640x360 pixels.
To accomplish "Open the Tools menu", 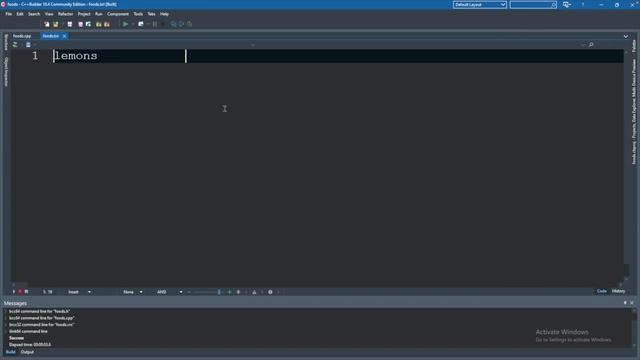I will pyautogui.click(x=138, y=14).
